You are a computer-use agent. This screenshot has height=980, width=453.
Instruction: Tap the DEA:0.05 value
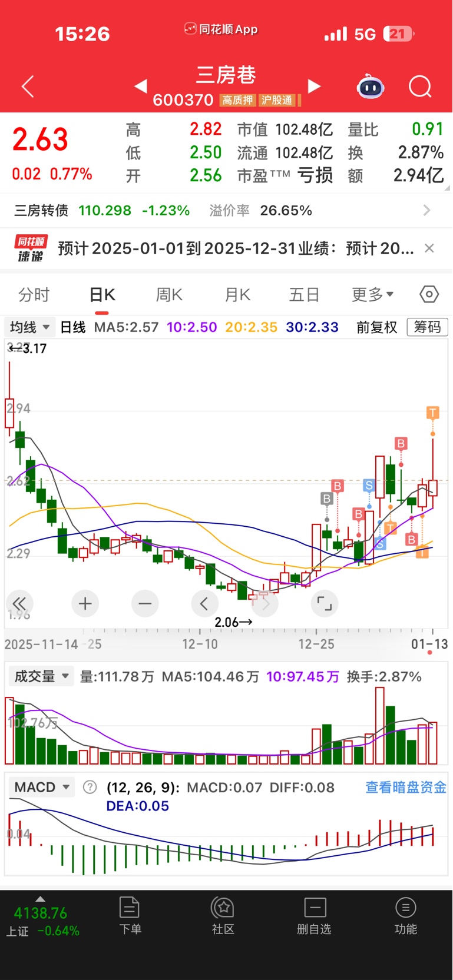coord(137,806)
